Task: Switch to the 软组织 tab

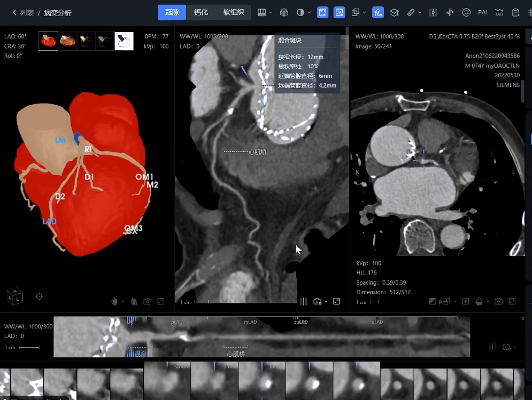Action: pos(234,12)
